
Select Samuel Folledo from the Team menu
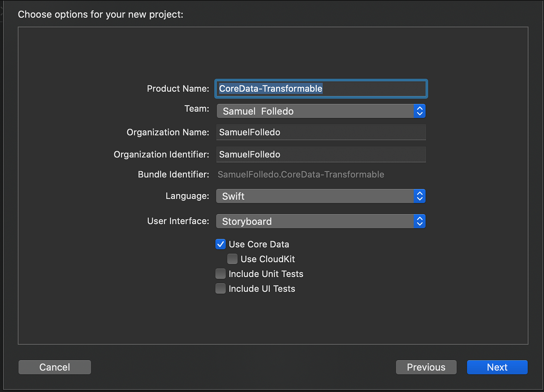[x=258, y=111]
